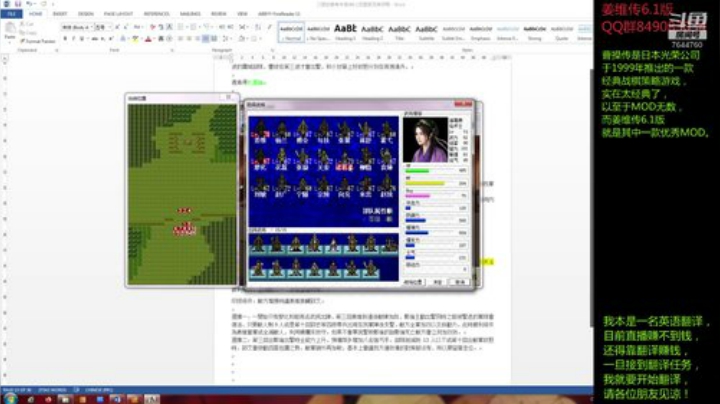Click the Decrease Indent icon
Viewport: 720px width, 404px height.
coord(222,28)
